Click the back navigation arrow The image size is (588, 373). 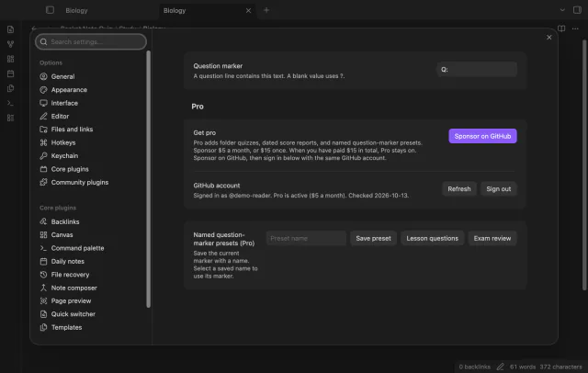[34, 28]
